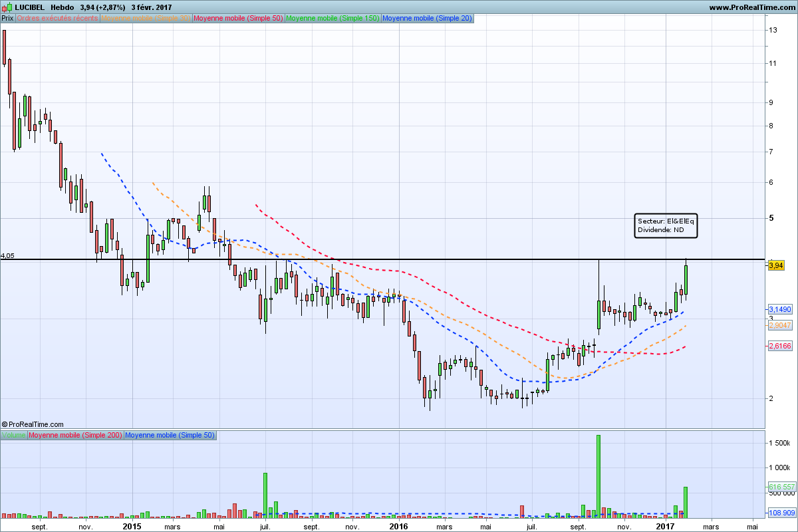
Task: Click the red 2,6166 moving average value
Action: click(779, 346)
